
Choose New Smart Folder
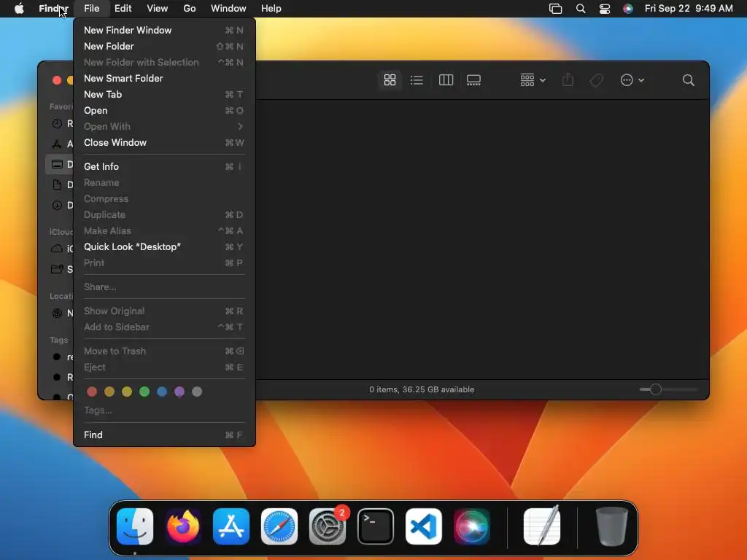[x=164, y=78]
